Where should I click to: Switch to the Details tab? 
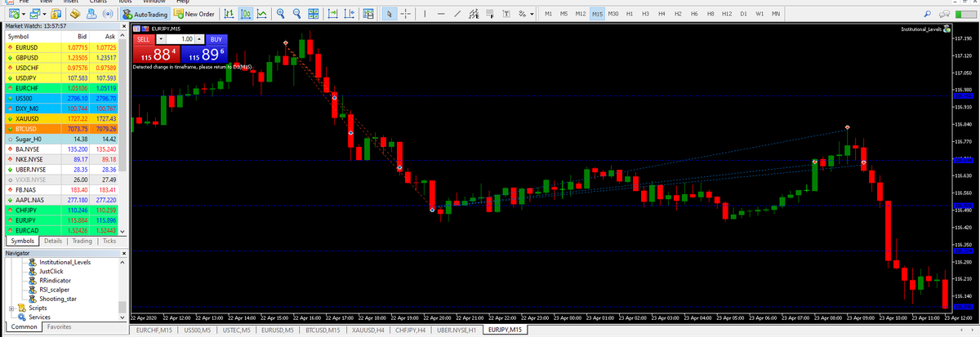(x=53, y=241)
